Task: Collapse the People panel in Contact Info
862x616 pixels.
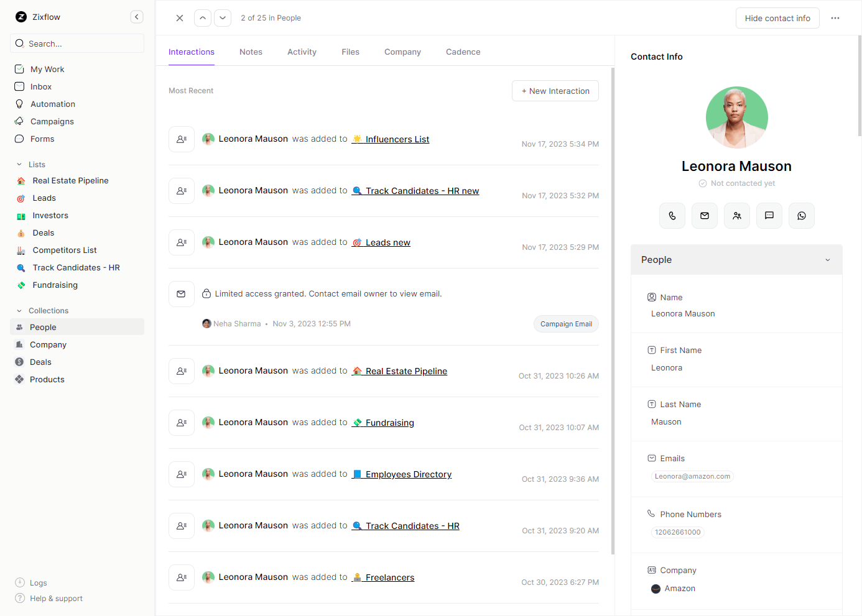Action: [x=828, y=260]
